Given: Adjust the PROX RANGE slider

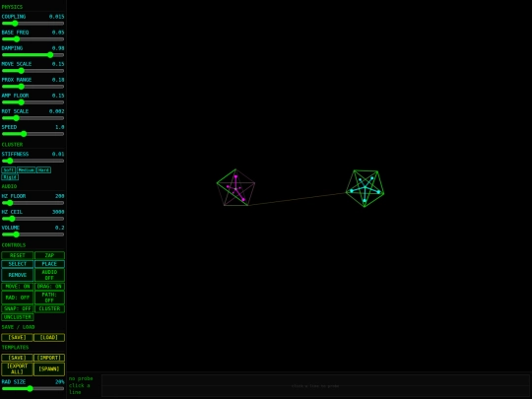Looking at the screenshot, I should [x=33, y=87].
